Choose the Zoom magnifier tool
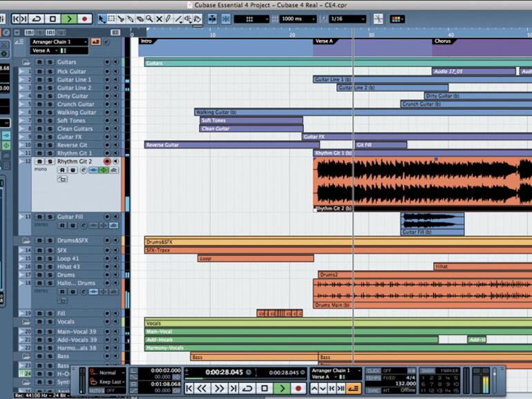The width and height of the screenshot is (532, 399). click(150, 19)
